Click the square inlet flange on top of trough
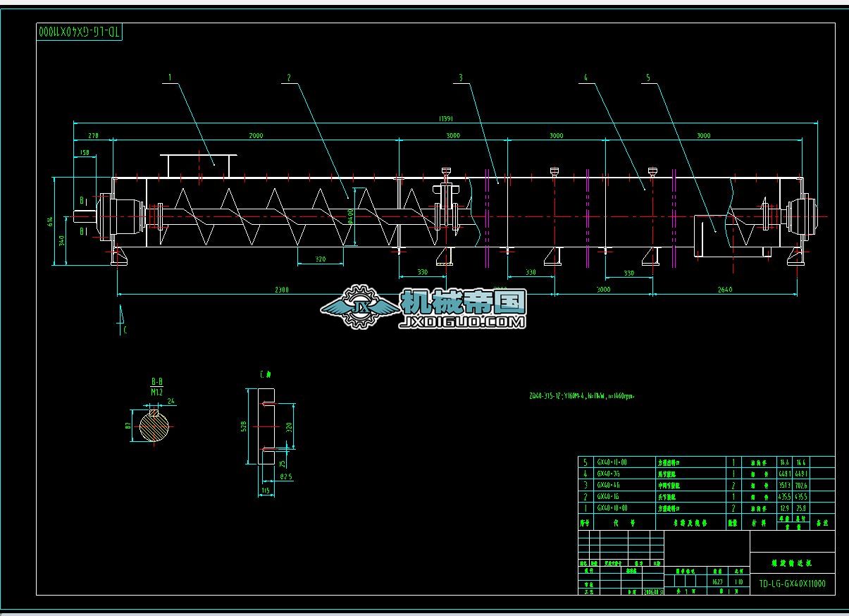 click(x=198, y=166)
